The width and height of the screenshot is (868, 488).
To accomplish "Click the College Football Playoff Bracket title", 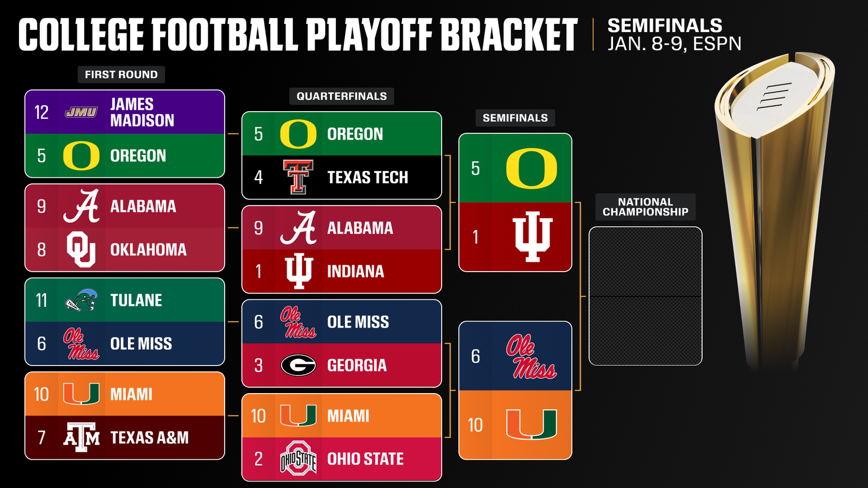I will pos(298,35).
